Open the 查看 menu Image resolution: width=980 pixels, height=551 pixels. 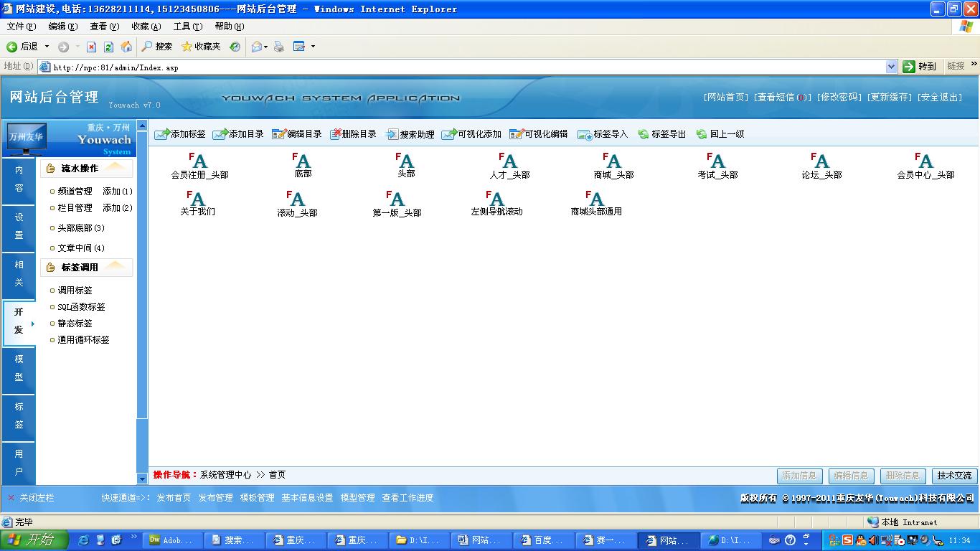(105, 27)
